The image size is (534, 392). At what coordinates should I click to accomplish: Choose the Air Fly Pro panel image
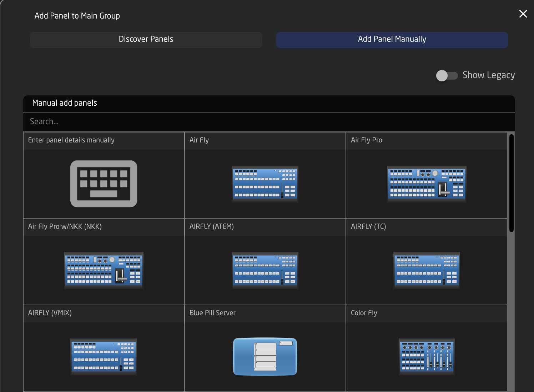tap(427, 184)
